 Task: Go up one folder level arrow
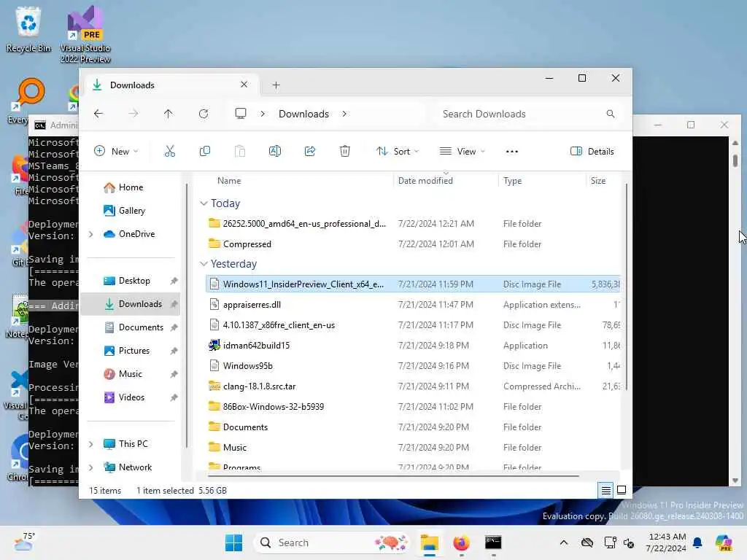pyautogui.click(x=169, y=114)
